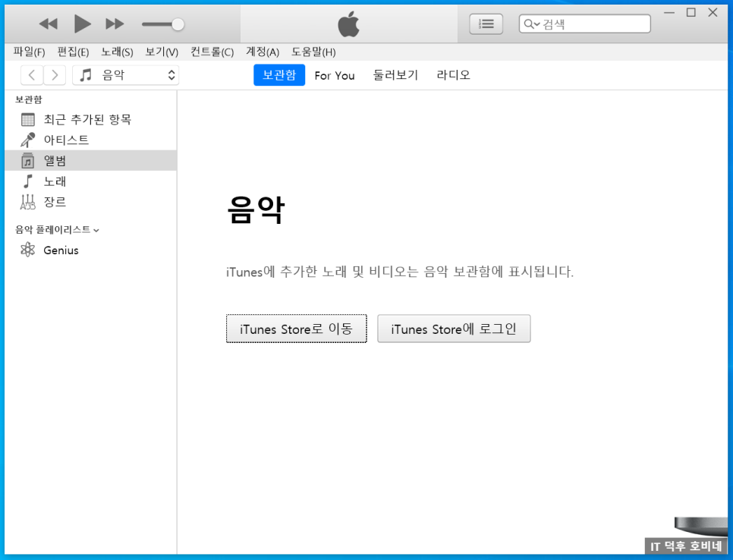Select 아티스트 in the sidebar
Viewport: 733px width, 560px height.
point(91,140)
